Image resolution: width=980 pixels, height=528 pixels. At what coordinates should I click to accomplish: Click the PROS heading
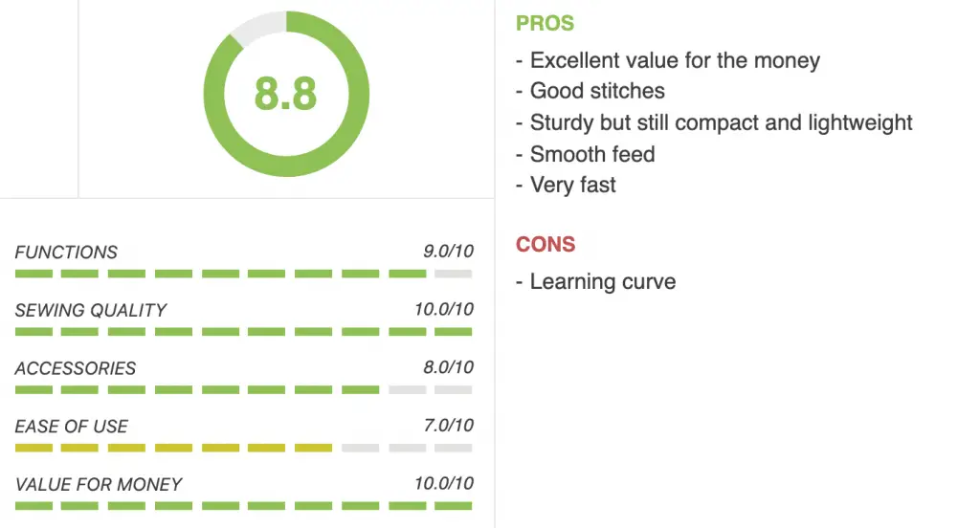pos(545,24)
